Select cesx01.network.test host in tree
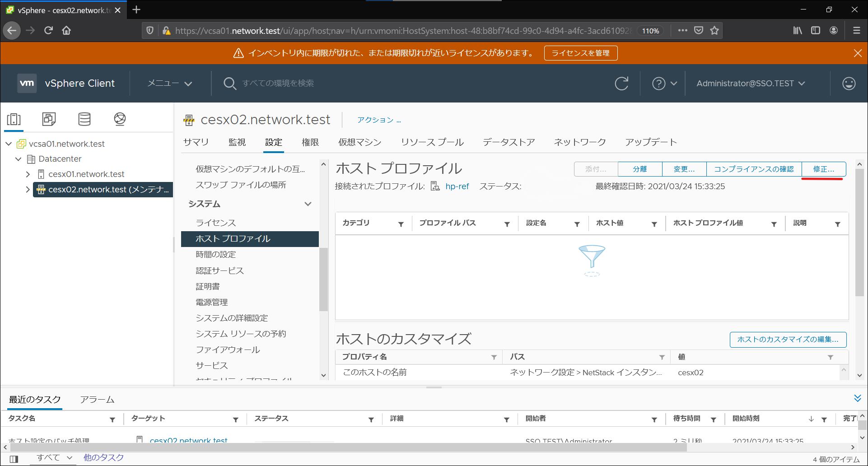 (x=86, y=174)
